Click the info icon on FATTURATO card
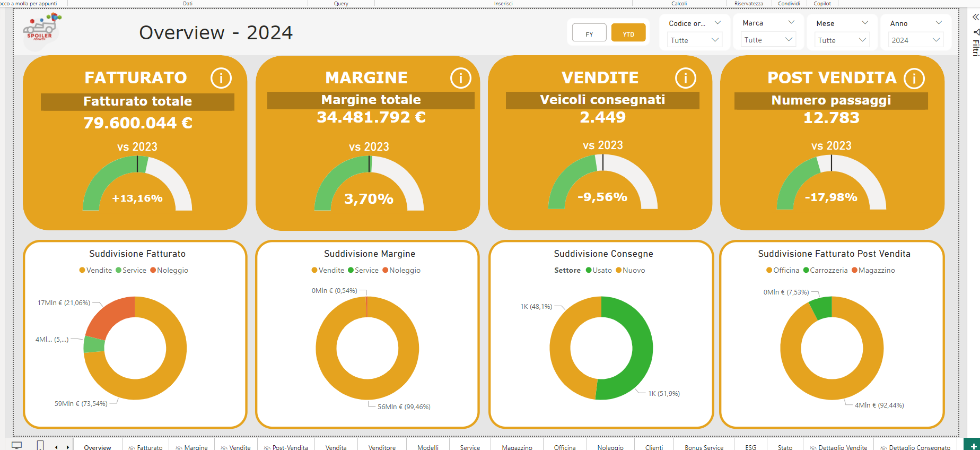The image size is (980, 450). (x=221, y=78)
